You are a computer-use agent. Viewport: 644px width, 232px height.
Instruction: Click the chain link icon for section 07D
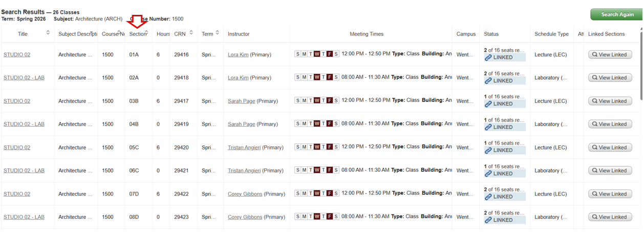tap(488, 197)
